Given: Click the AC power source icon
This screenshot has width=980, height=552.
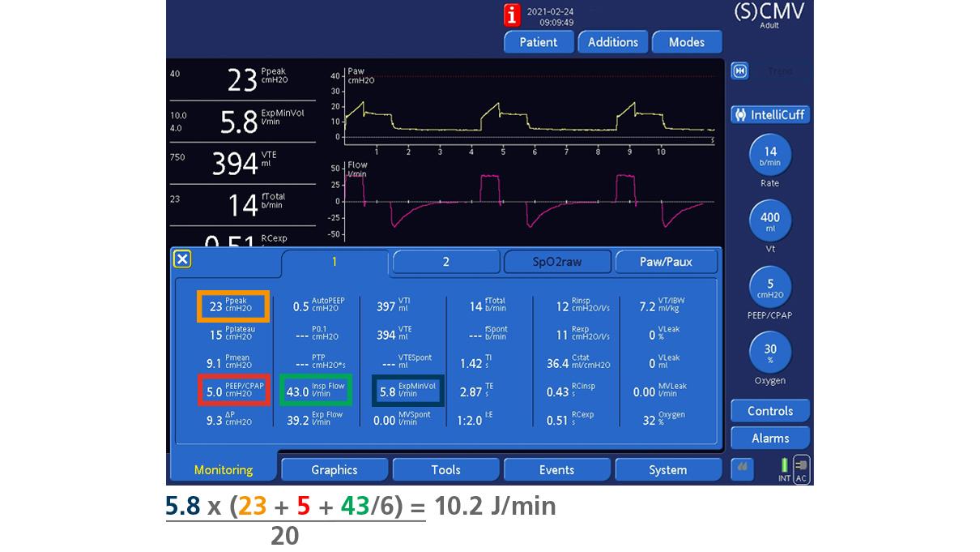Looking at the screenshot, I should pos(801,469).
